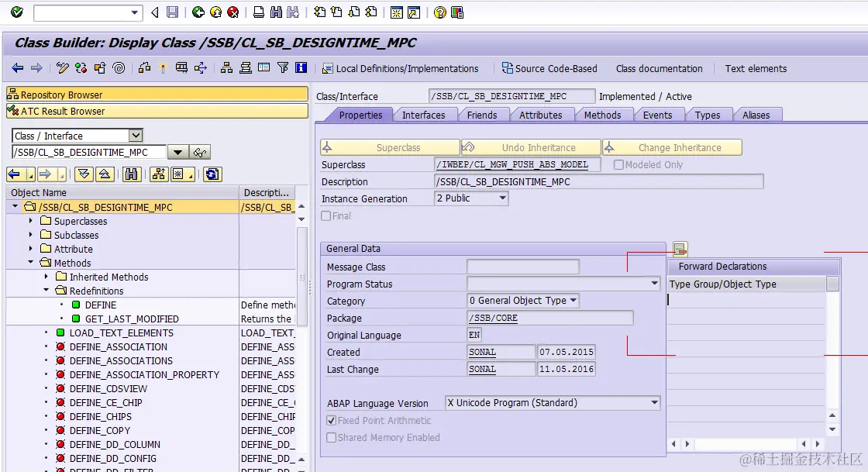Screen dimensions: 868x472
Task: Switch to the Attributes tab
Action: tap(540, 115)
